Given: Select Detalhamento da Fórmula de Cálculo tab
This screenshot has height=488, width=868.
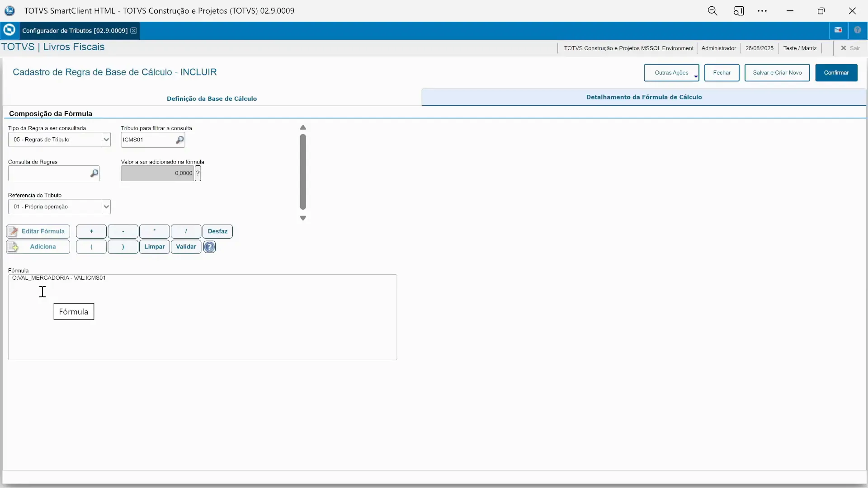Looking at the screenshot, I should click(x=644, y=97).
